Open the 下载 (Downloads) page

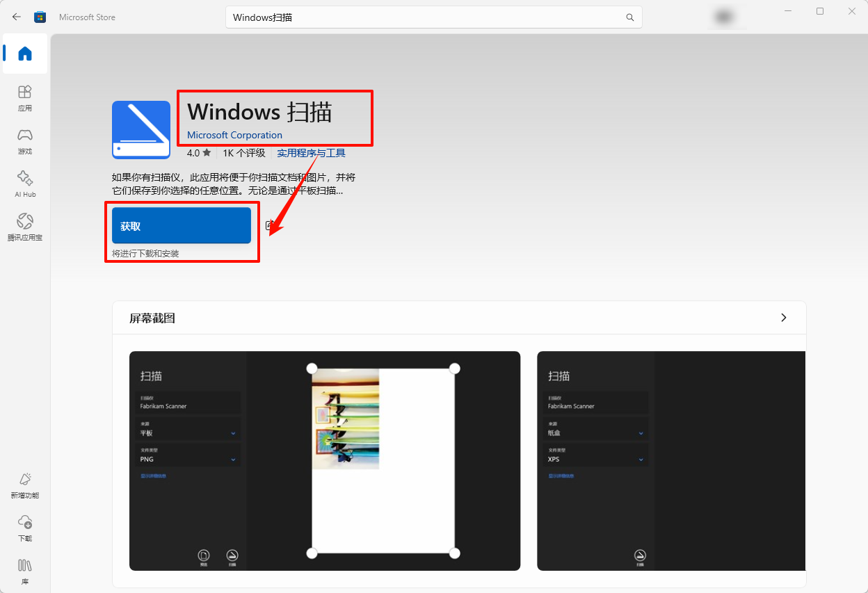tap(25, 528)
